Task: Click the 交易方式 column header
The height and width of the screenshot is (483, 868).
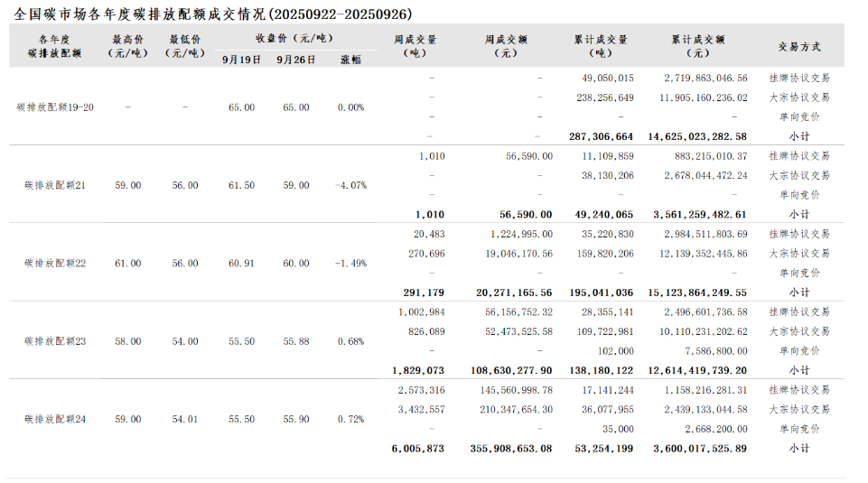Action: click(798, 46)
